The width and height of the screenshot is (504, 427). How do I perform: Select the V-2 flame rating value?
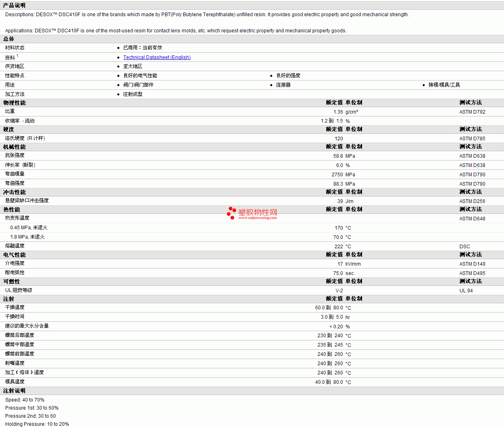click(339, 291)
